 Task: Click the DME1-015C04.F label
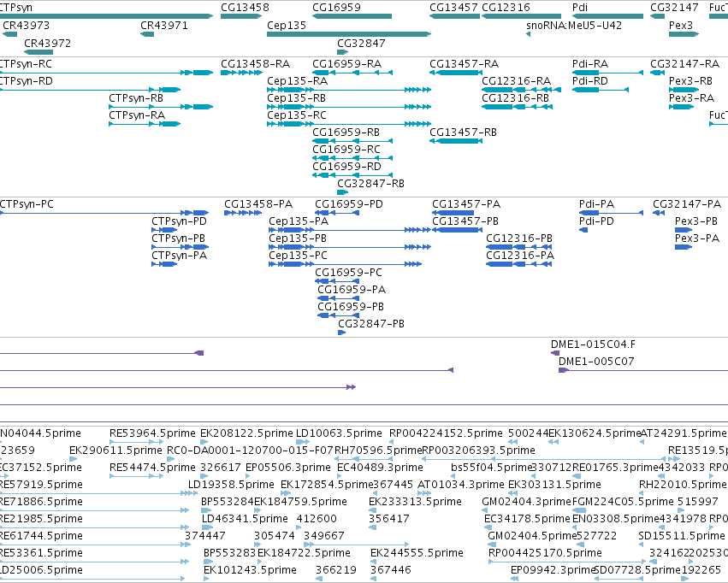tap(593, 344)
